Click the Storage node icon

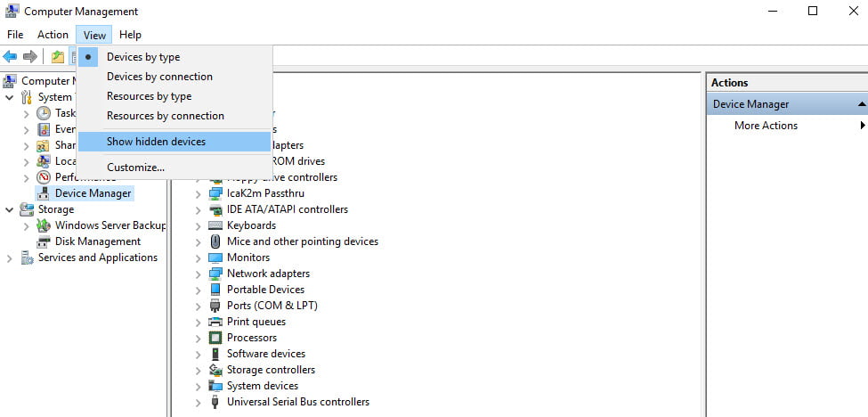click(27, 209)
